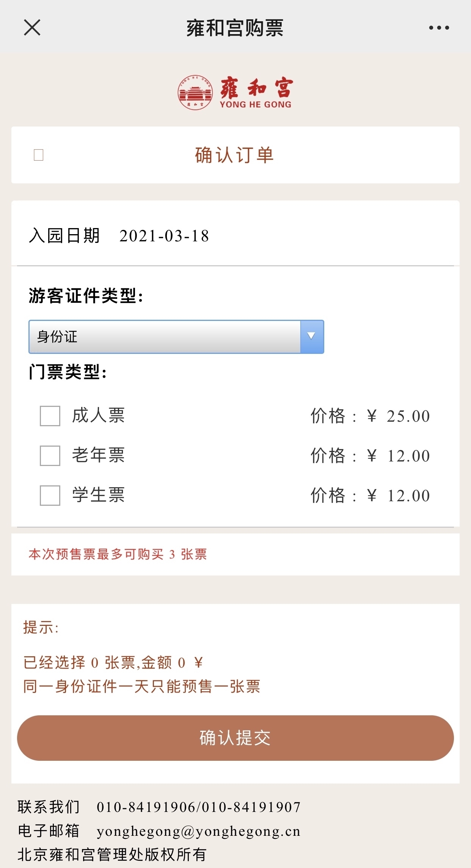Tap the 雍和宫购票 page title
The image size is (471, 868).
235,28
